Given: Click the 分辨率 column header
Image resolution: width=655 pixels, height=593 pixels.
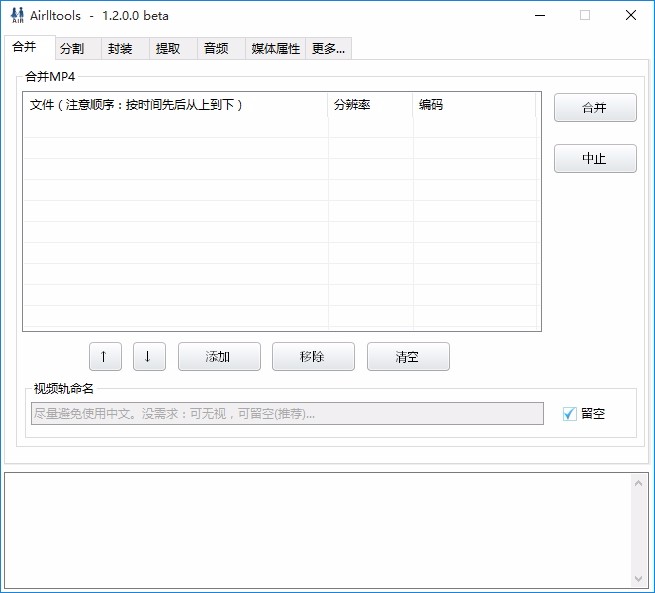Looking at the screenshot, I should [371, 104].
